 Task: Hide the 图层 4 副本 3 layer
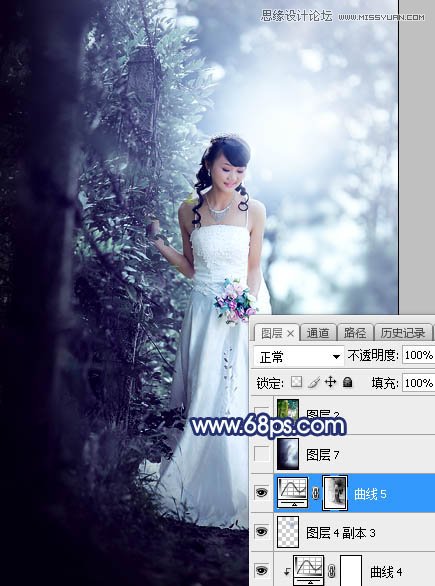click(x=261, y=531)
